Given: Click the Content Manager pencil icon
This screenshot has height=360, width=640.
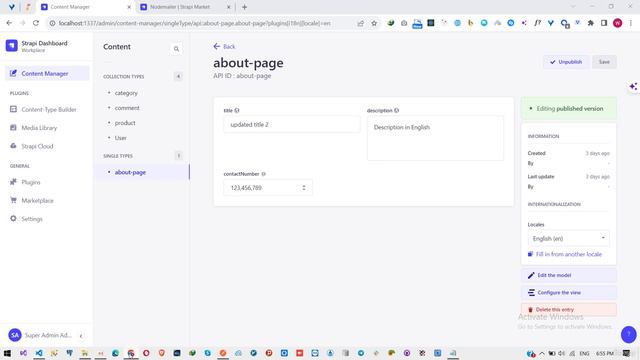Looking at the screenshot, I should (13, 73).
